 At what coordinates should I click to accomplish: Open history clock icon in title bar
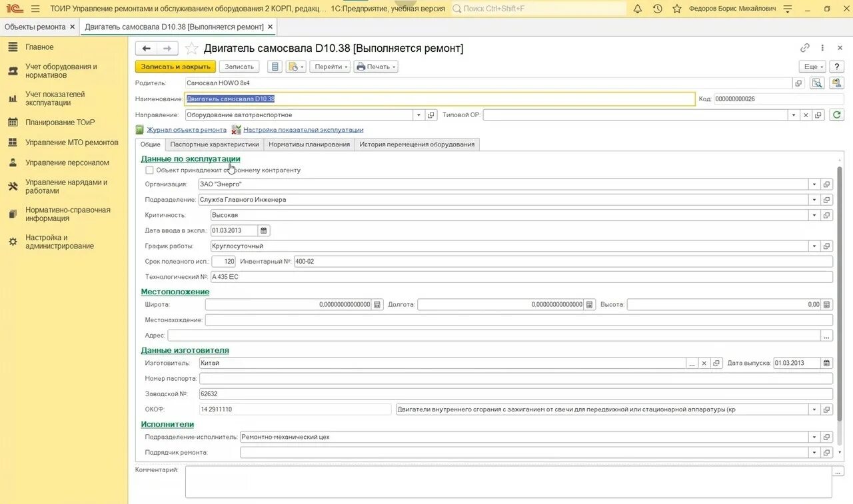tap(658, 9)
